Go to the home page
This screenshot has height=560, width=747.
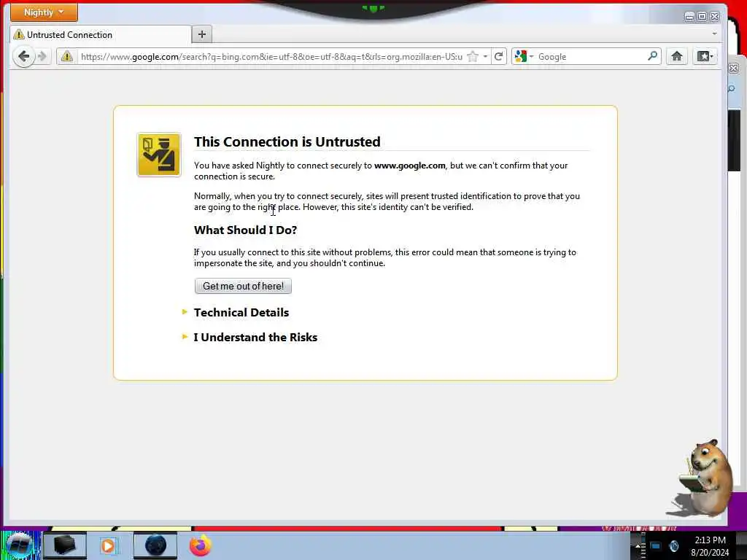(676, 56)
